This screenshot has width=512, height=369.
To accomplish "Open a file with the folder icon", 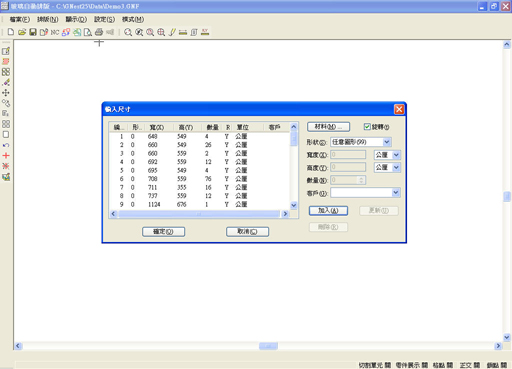I will tap(22, 32).
